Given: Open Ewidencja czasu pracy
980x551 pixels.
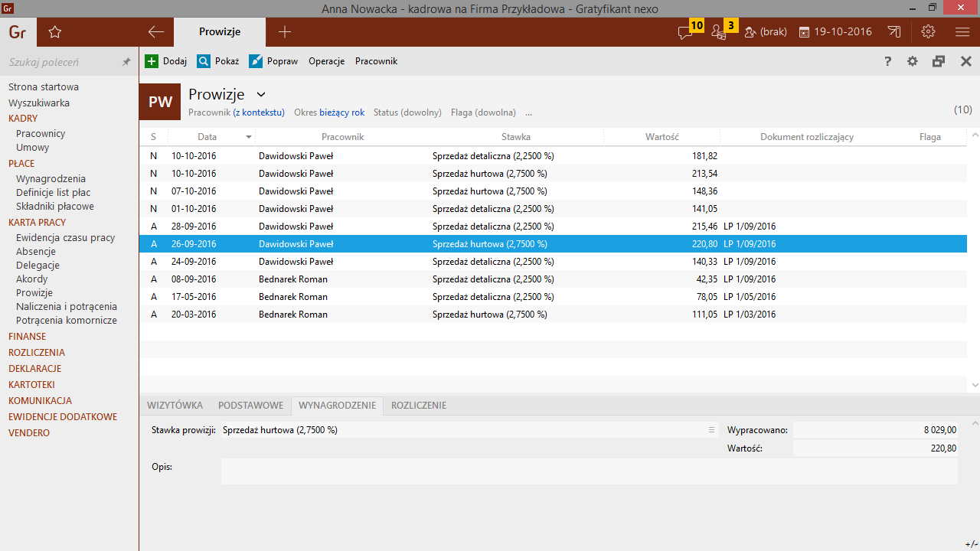Looking at the screenshot, I should click(x=66, y=238).
